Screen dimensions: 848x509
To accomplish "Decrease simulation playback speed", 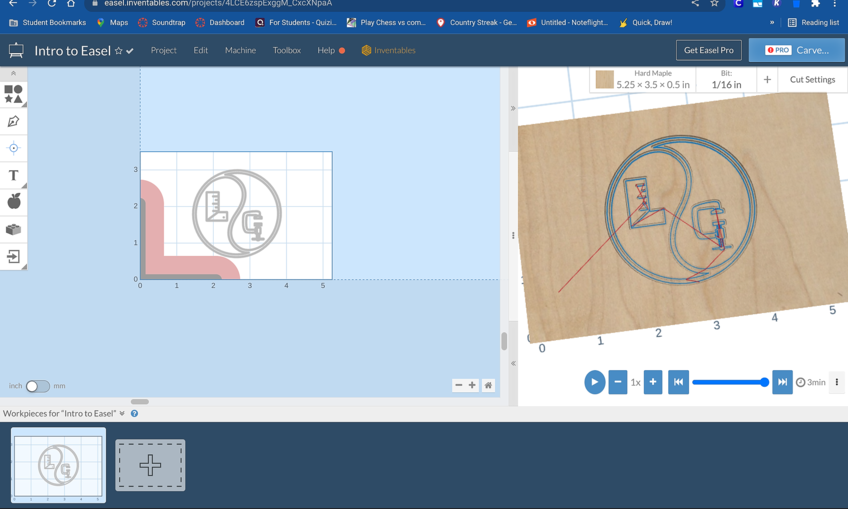I will pyautogui.click(x=618, y=382).
